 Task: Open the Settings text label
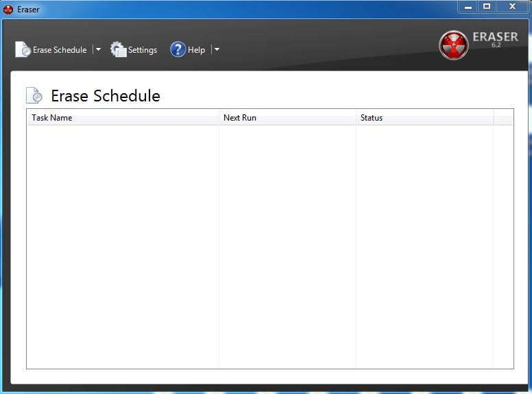tap(143, 50)
